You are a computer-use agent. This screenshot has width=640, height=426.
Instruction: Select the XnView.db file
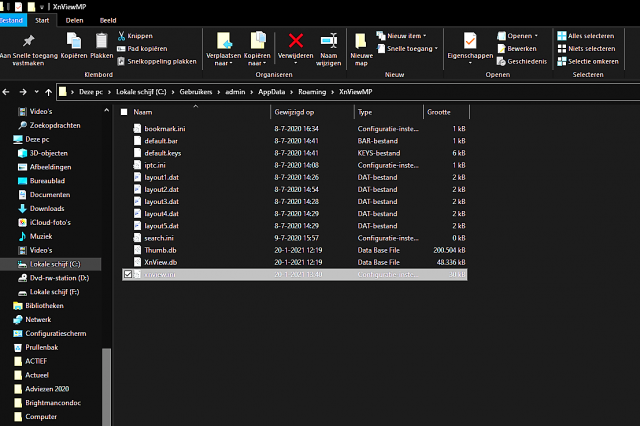pyautogui.click(x=294, y=262)
